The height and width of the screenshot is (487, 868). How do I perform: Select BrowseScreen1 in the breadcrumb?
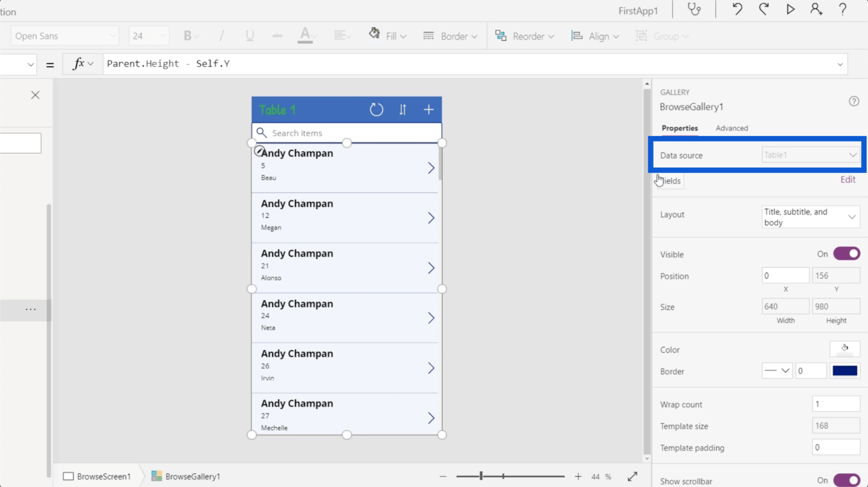[97, 476]
